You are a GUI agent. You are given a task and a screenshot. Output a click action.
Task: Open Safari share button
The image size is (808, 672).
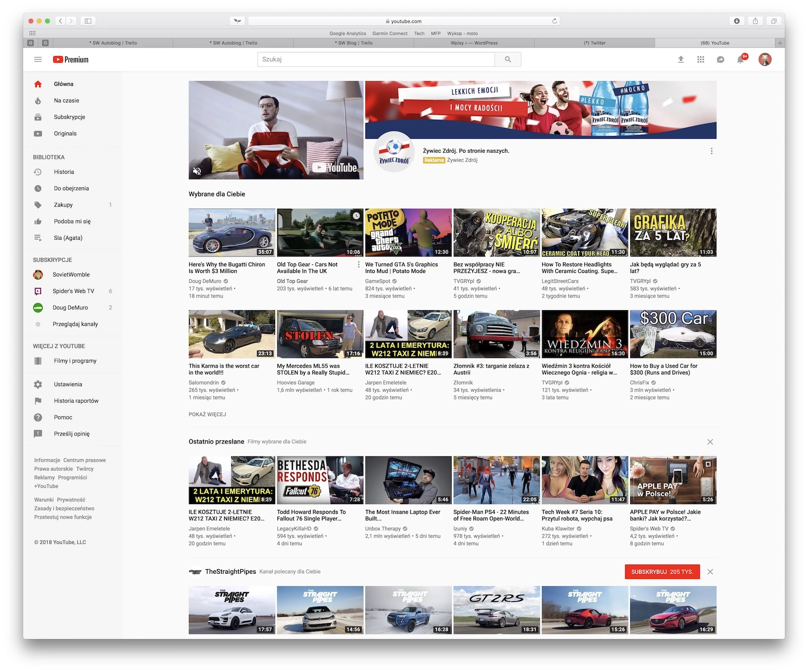(755, 21)
